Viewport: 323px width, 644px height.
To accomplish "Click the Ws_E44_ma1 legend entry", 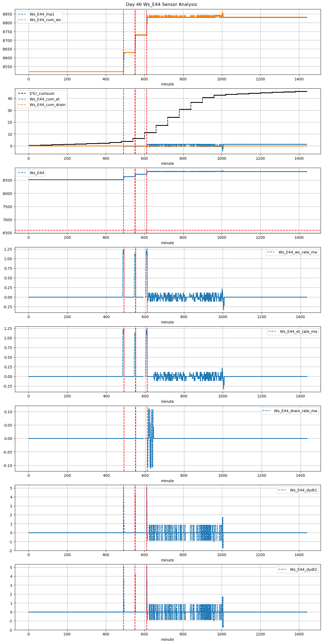I will point(42,14).
